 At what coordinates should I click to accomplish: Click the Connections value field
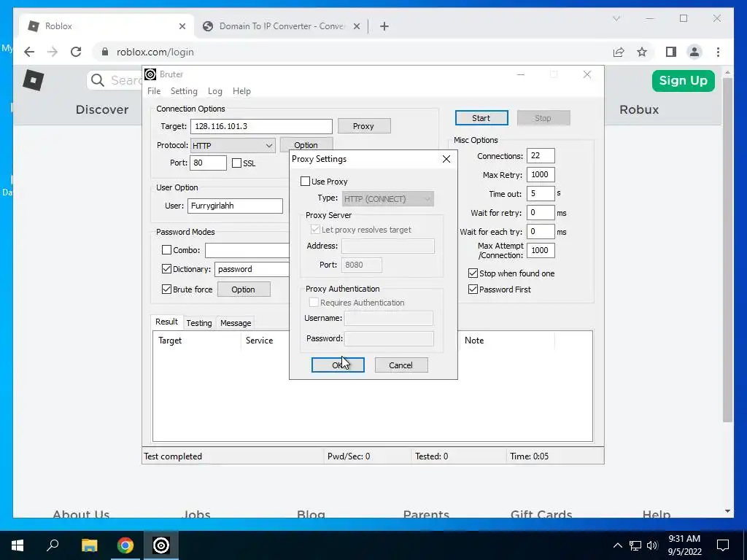(x=541, y=156)
